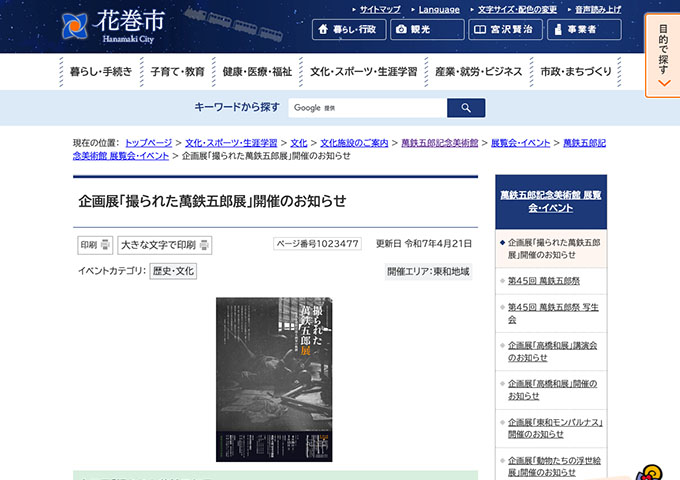Open breadcrumb link 展覧会・イベント
Viewport: 680px width, 480px height.
tap(520, 143)
